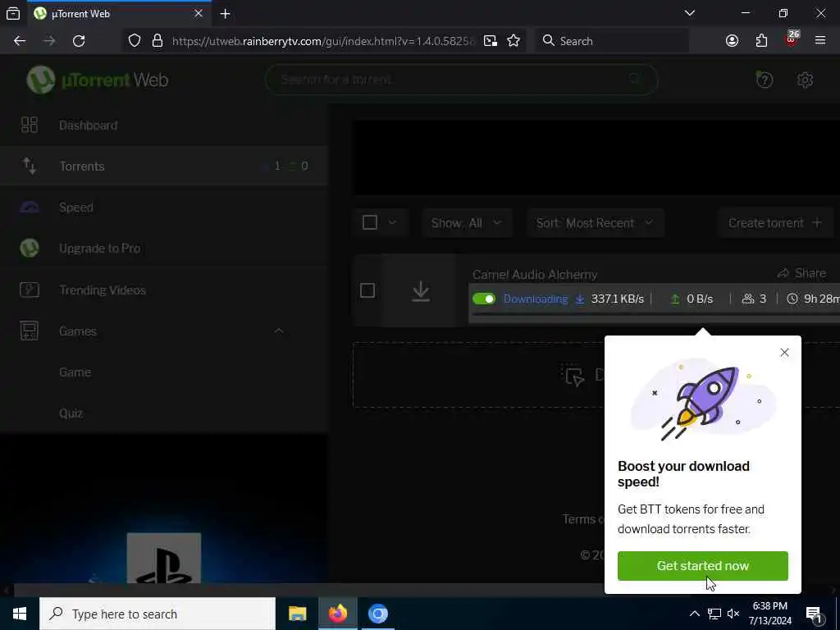Click Get started now button
The image size is (840, 630).
(703, 566)
